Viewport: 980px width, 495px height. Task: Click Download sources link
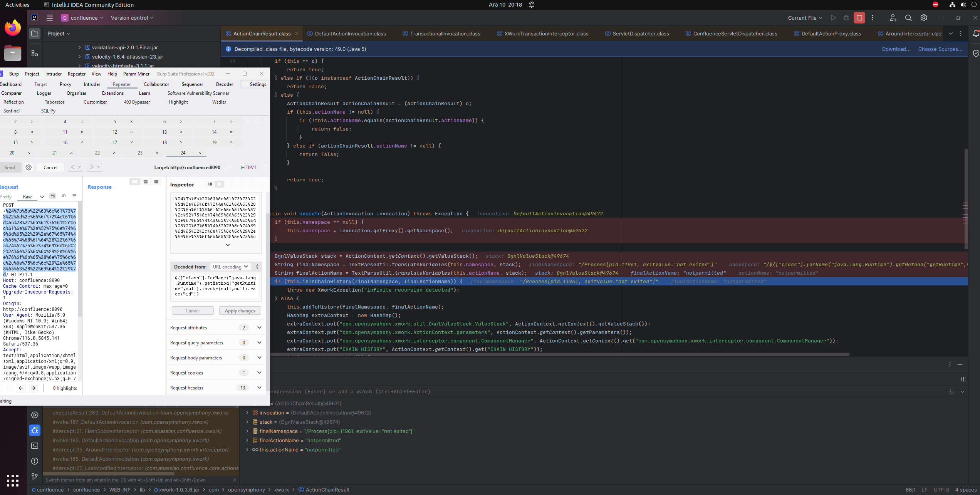pyautogui.click(x=896, y=49)
